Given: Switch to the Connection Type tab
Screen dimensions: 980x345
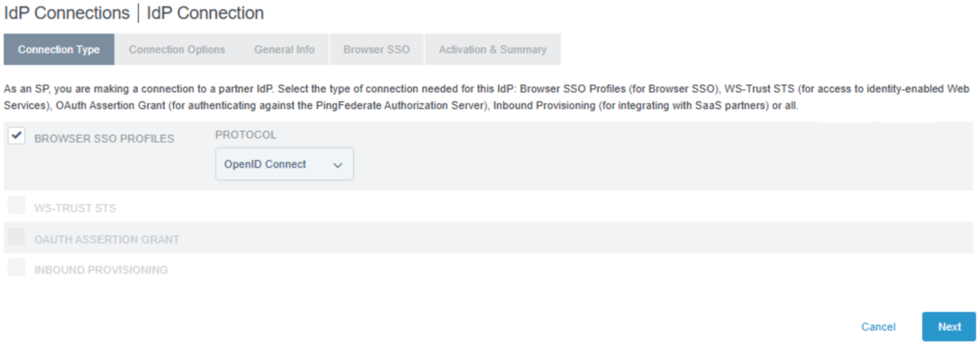Looking at the screenshot, I should 59,49.
